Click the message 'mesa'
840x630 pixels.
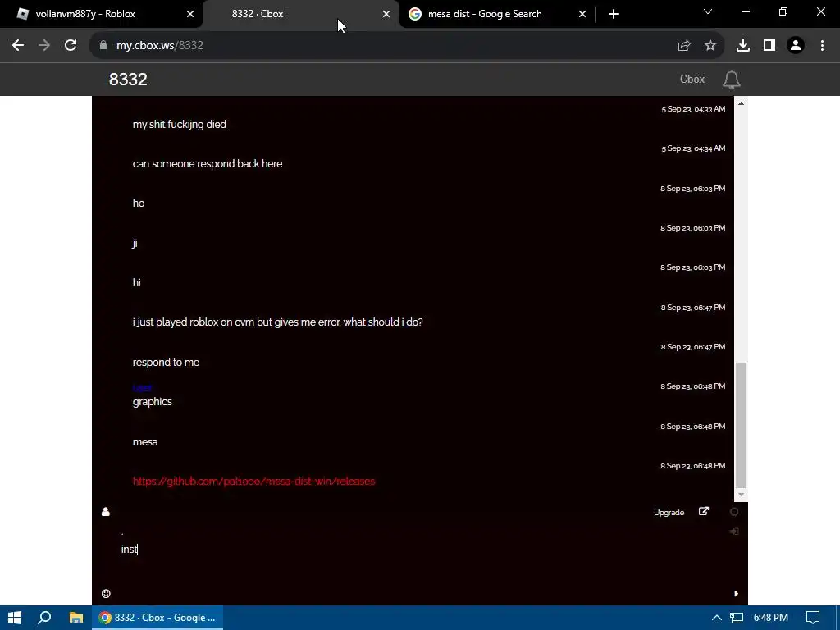(x=145, y=442)
